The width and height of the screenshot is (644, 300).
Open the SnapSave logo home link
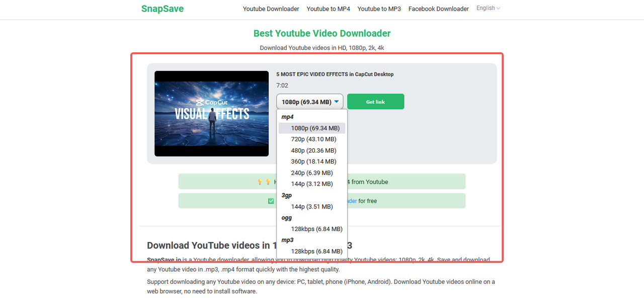pyautogui.click(x=162, y=9)
